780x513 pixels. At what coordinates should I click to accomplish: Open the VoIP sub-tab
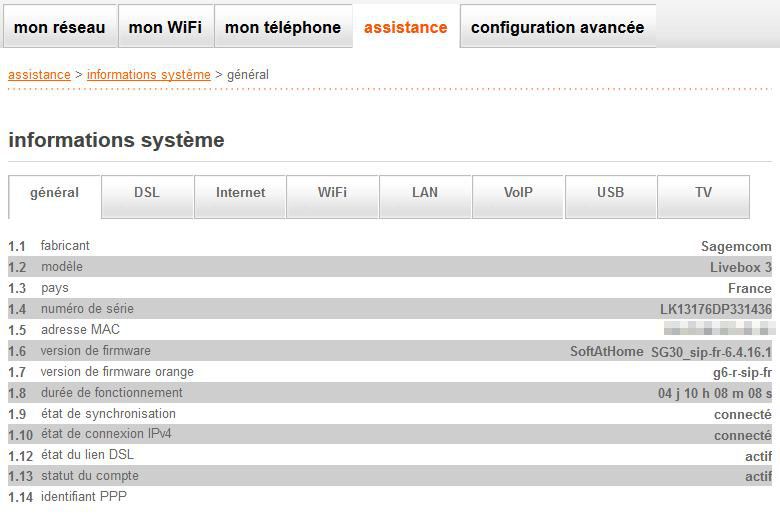click(x=518, y=193)
